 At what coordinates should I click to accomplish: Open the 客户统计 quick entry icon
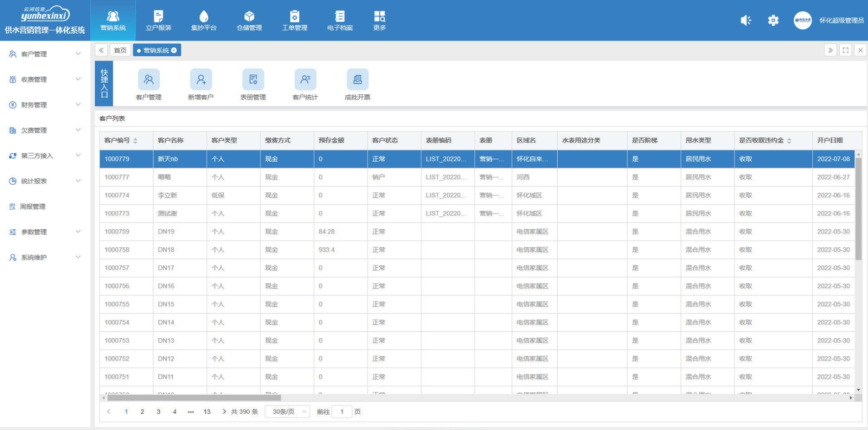tap(305, 80)
